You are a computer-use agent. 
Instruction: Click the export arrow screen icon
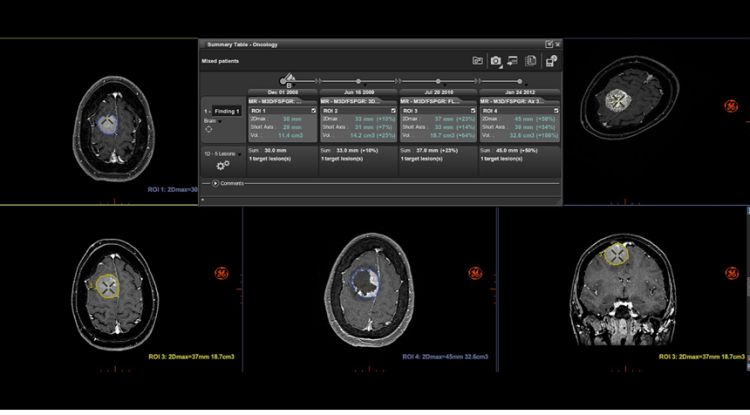click(513, 61)
